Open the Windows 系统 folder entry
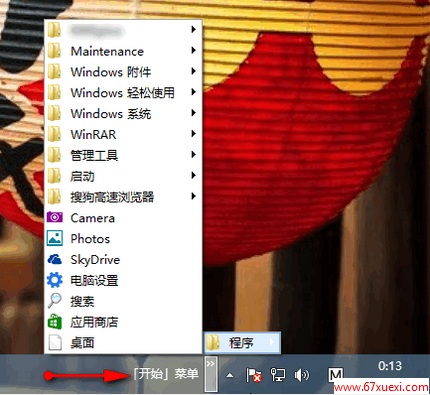430x395 pixels. [123, 114]
